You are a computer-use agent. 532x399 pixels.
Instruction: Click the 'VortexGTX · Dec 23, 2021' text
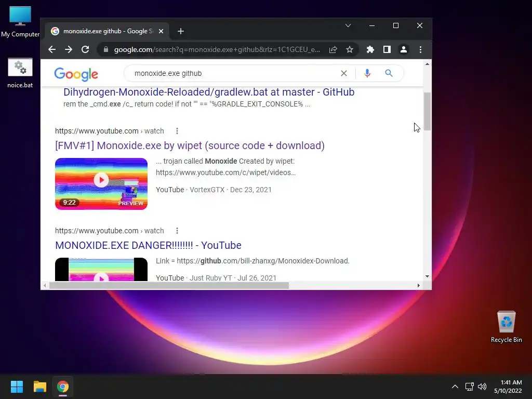230,190
